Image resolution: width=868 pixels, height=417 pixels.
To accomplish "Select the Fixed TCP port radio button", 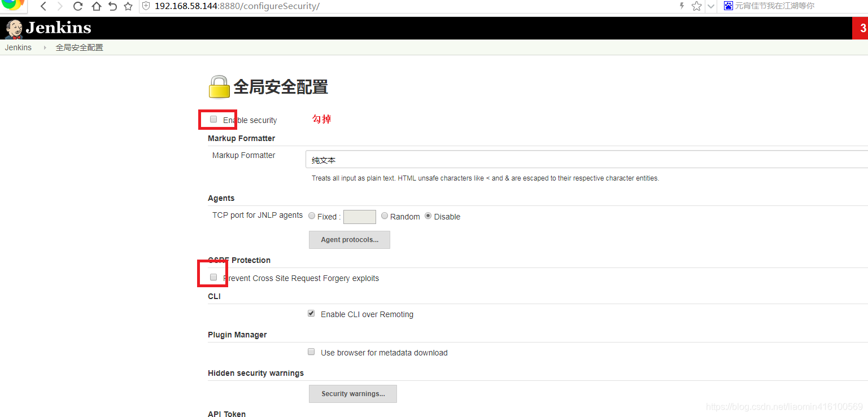I will tap(312, 216).
